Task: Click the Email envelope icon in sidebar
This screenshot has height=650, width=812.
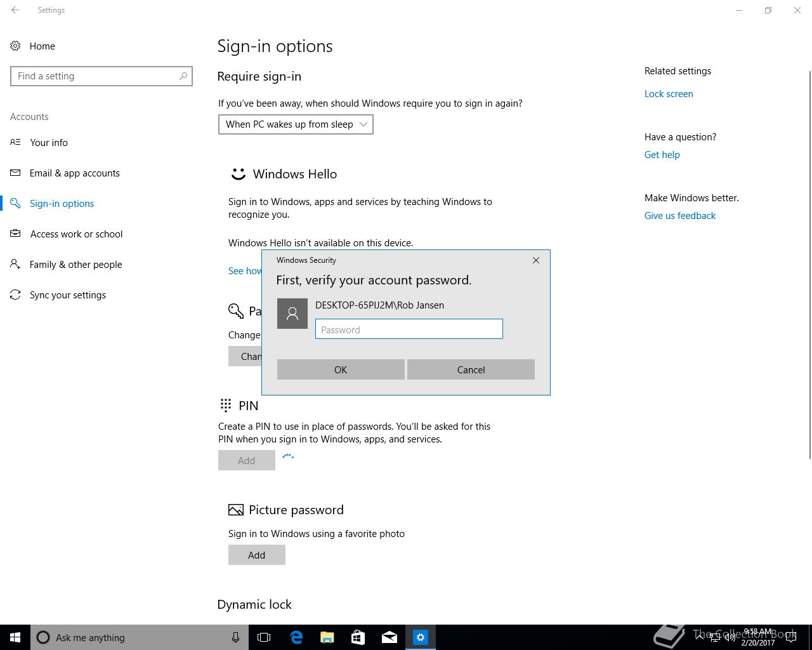Action: point(15,173)
